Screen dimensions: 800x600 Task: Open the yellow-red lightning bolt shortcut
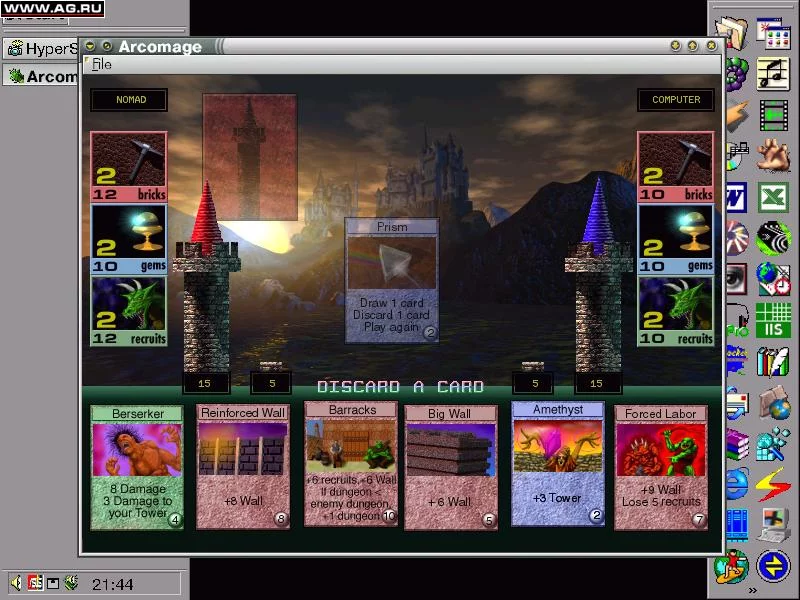pyautogui.click(x=773, y=485)
